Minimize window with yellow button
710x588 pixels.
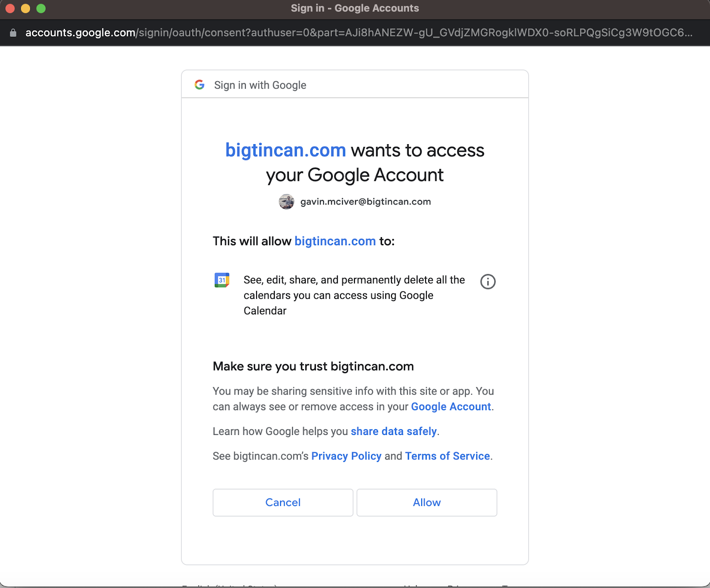point(26,8)
